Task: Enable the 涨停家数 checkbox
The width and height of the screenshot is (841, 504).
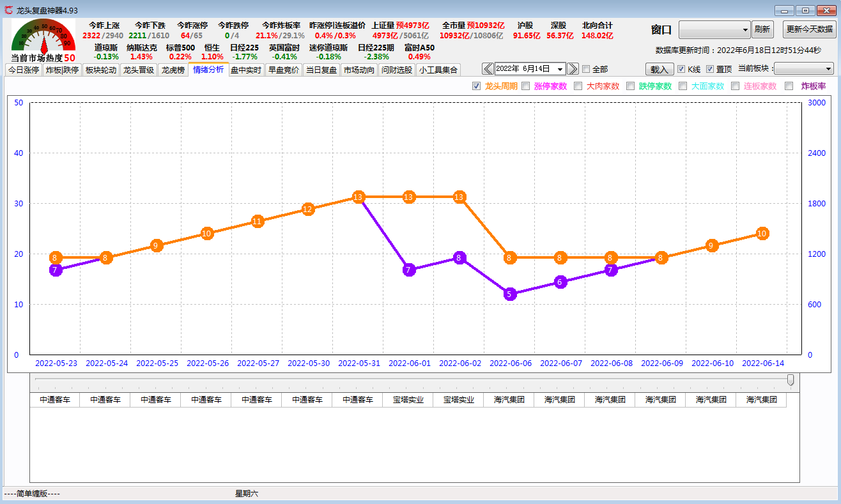Action: [525, 86]
